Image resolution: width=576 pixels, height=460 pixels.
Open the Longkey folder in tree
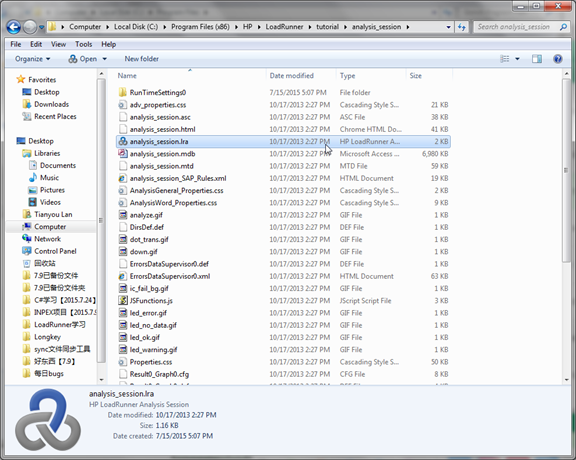[47, 337]
